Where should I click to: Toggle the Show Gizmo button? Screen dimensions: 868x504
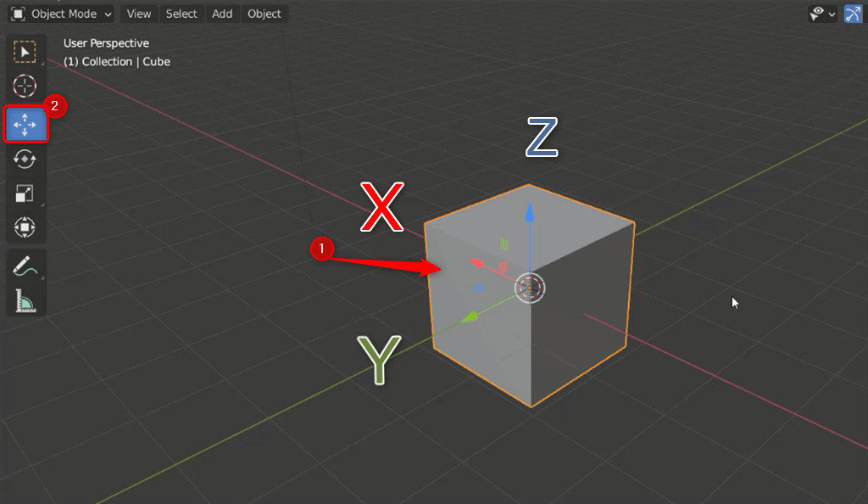click(x=853, y=14)
